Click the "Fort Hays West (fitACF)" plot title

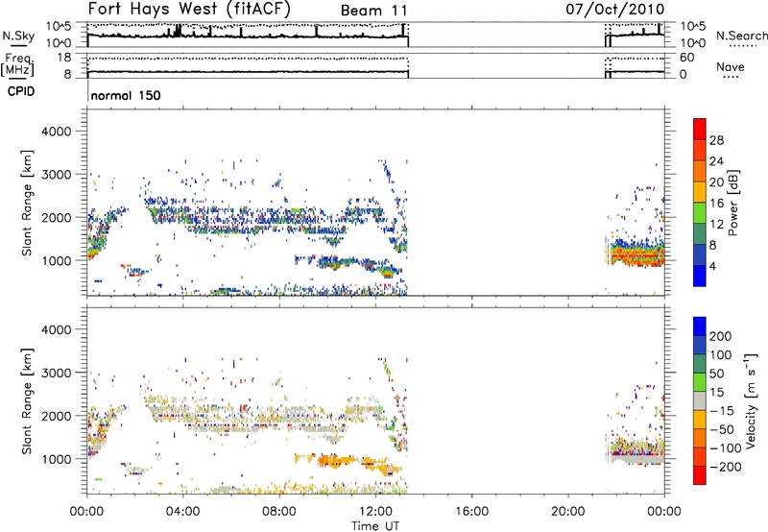point(189,9)
